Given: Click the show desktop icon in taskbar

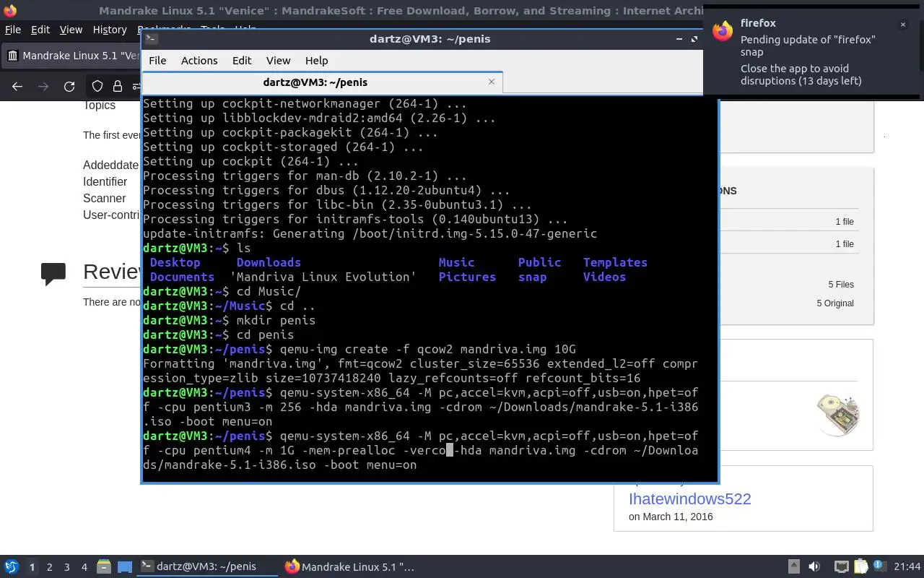Looking at the screenshot, I should (125, 567).
